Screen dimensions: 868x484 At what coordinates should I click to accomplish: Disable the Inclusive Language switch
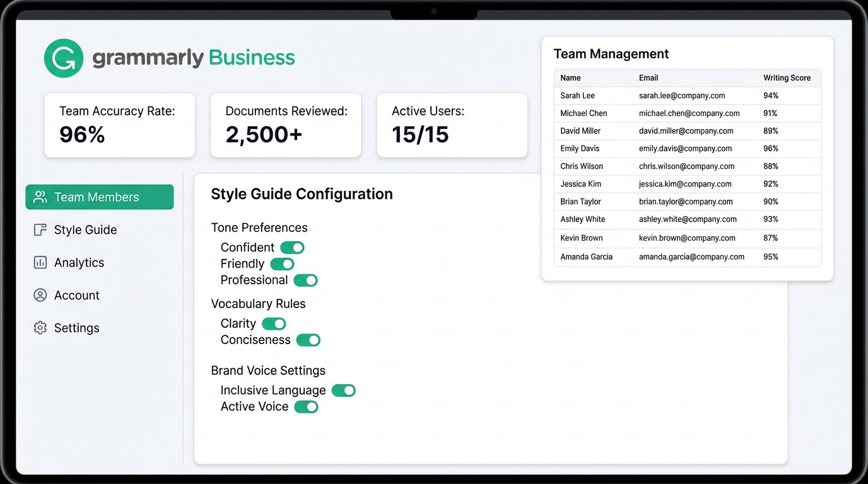point(343,390)
